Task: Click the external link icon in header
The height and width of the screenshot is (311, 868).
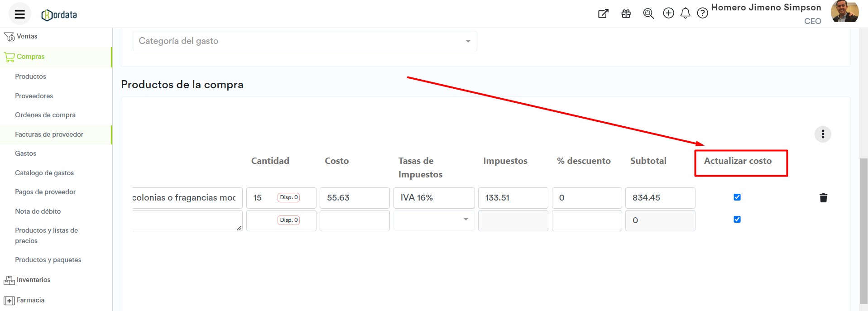Action: click(x=603, y=14)
